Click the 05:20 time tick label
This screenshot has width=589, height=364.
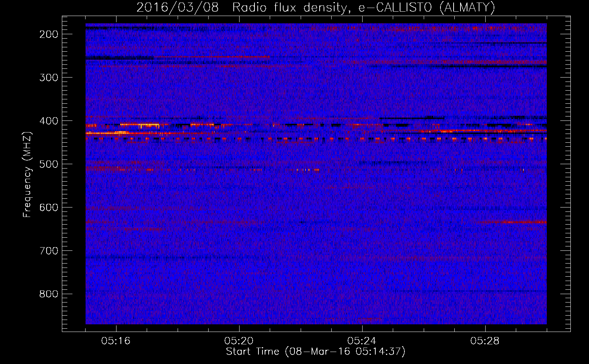[x=239, y=341]
